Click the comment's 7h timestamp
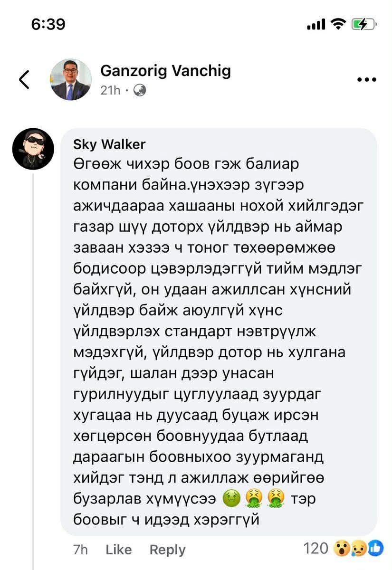Image resolution: width=392 pixels, height=570 pixels. 81,550
